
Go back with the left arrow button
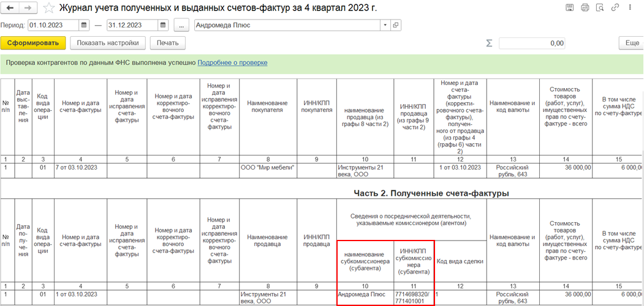[x=11, y=8]
